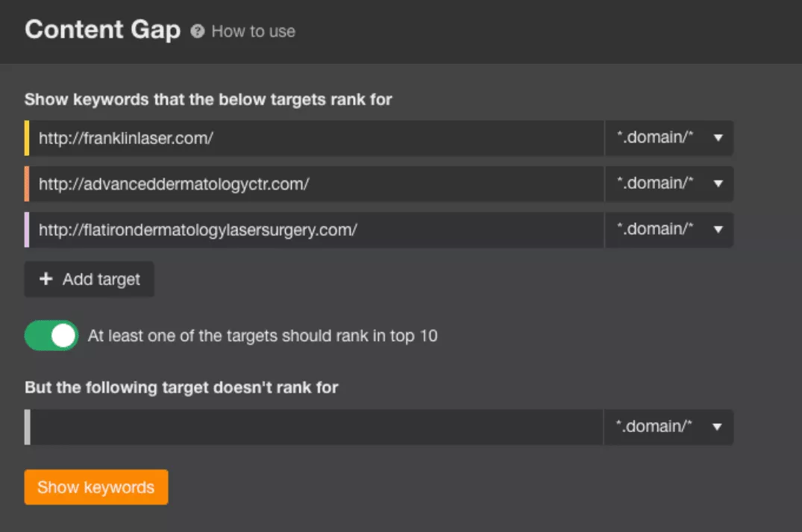This screenshot has width=802, height=532.
Task: Click the "But the following target doesn't rank for" label
Action: click(181, 387)
